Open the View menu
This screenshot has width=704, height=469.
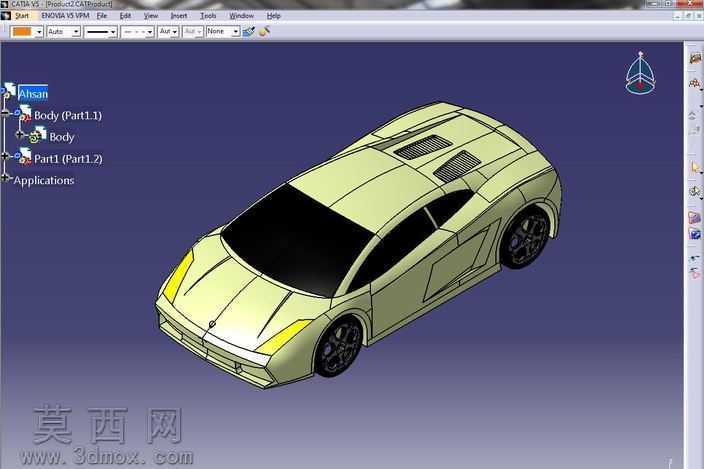151,16
